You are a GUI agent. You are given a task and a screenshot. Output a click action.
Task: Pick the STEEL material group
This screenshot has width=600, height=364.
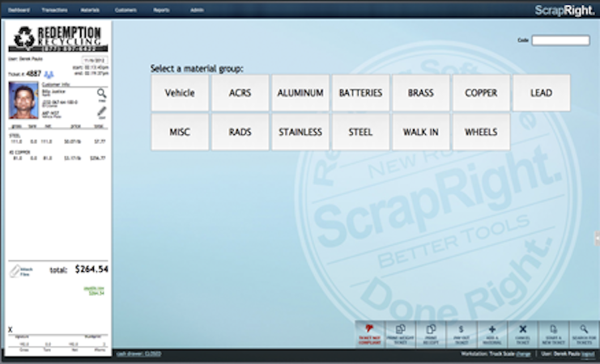(x=360, y=132)
